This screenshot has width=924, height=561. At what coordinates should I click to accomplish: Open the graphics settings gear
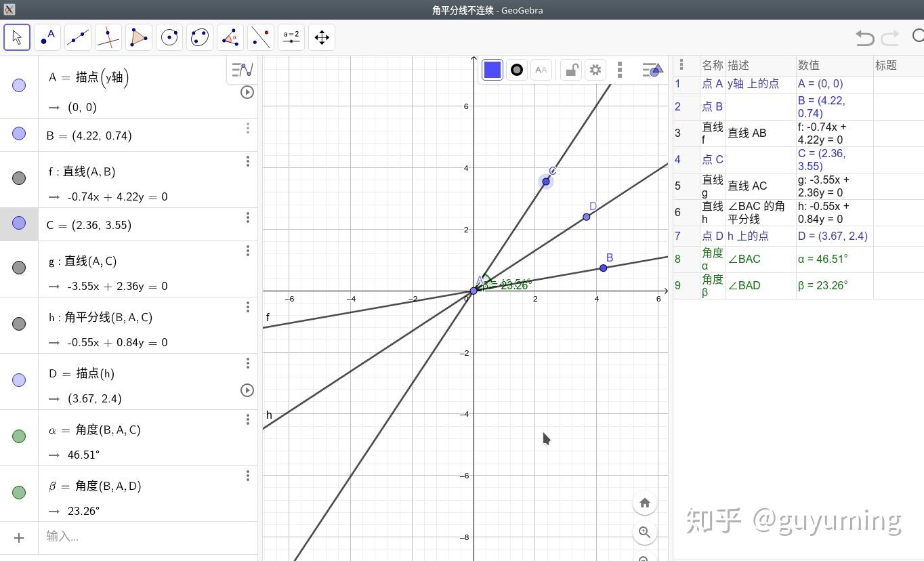[x=595, y=70]
